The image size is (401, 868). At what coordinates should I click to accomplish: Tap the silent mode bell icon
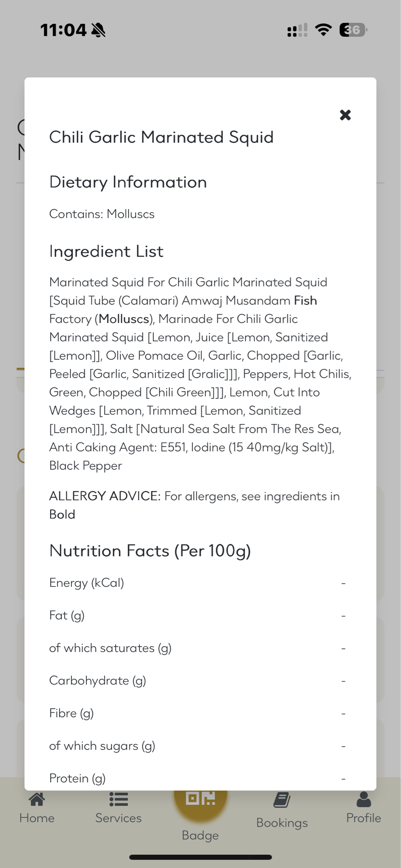[99, 30]
